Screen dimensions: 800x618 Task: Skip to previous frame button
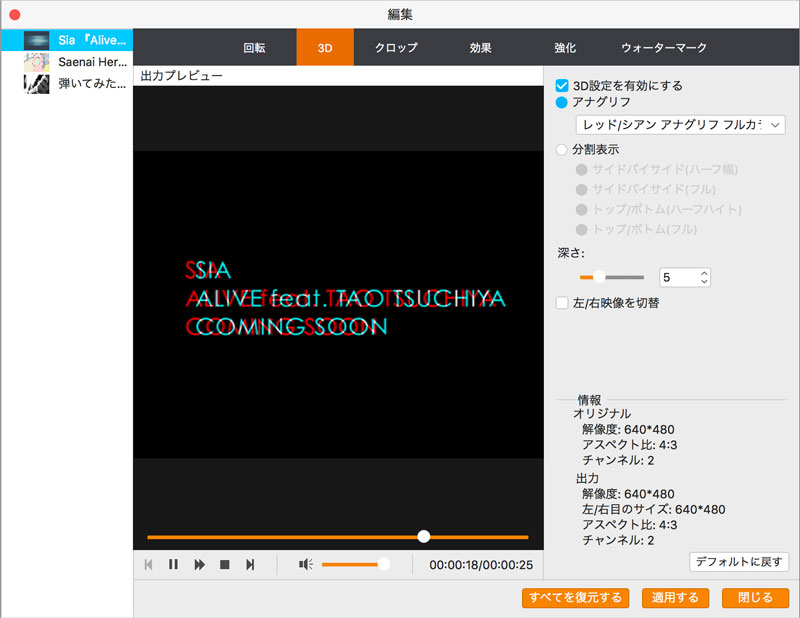[148, 564]
